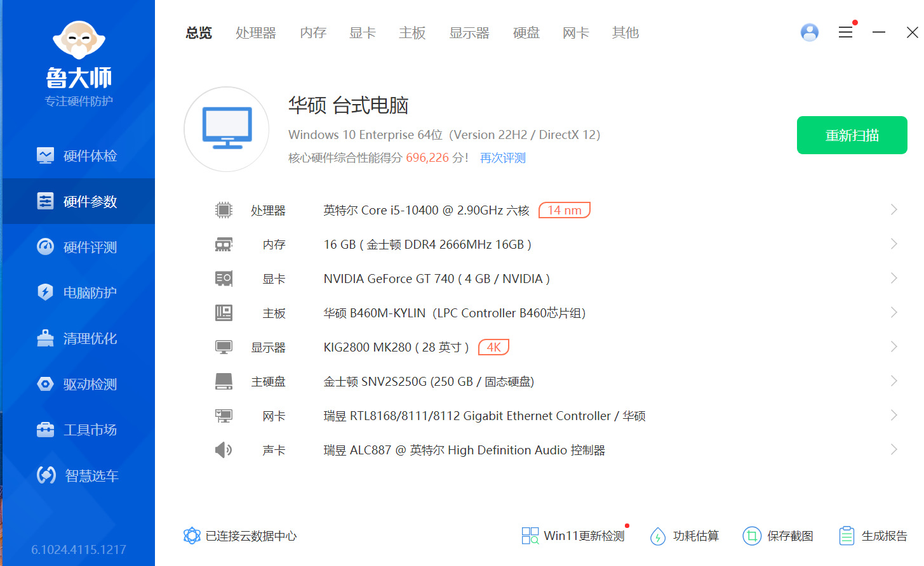Screen dimensions: 924x566
Task: Click the Win11更新检测 icon
Action: click(x=530, y=536)
